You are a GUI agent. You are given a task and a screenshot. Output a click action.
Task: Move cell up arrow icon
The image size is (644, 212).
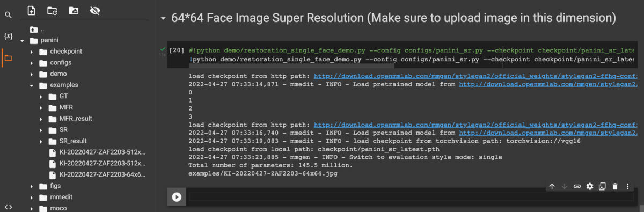(x=552, y=186)
